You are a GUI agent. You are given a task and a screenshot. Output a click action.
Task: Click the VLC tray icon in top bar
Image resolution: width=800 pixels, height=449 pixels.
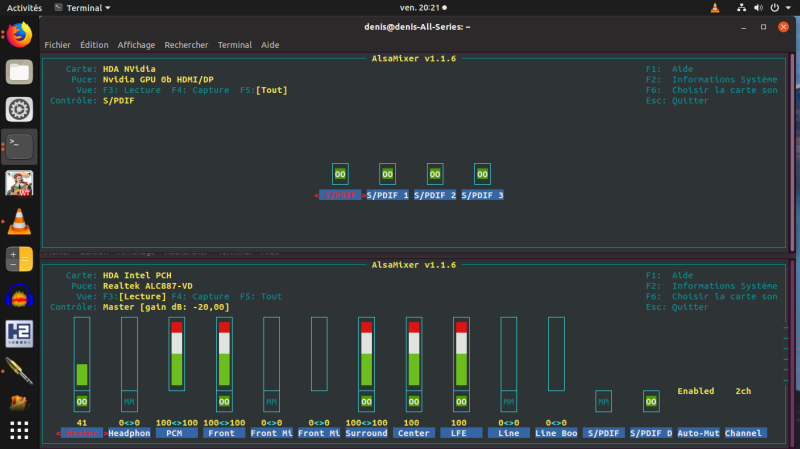(x=714, y=8)
